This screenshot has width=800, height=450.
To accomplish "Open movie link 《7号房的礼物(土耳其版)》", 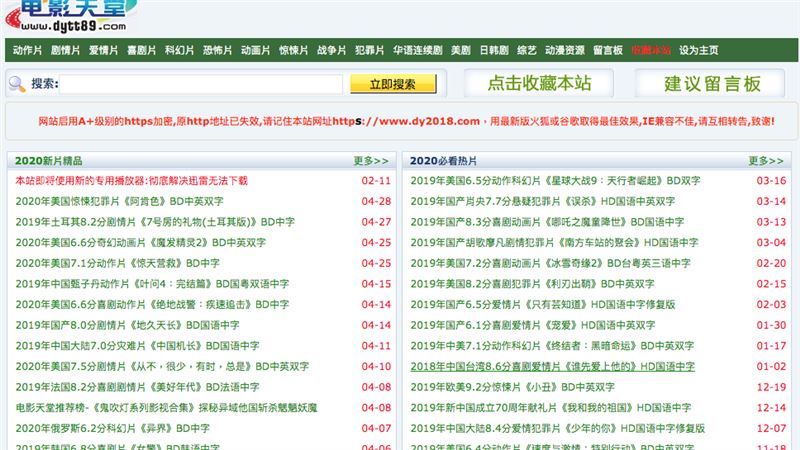I will pyautogui.click(x=155, y=222).
